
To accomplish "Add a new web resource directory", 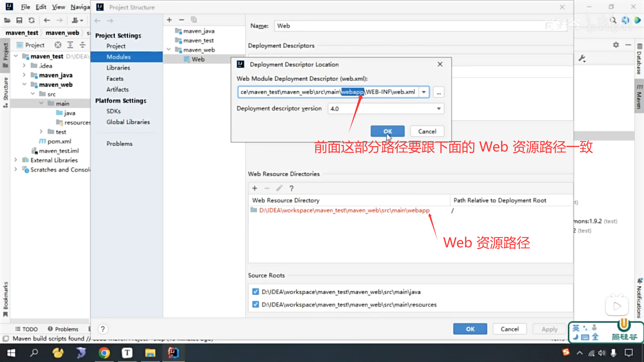I will [255, 188].
